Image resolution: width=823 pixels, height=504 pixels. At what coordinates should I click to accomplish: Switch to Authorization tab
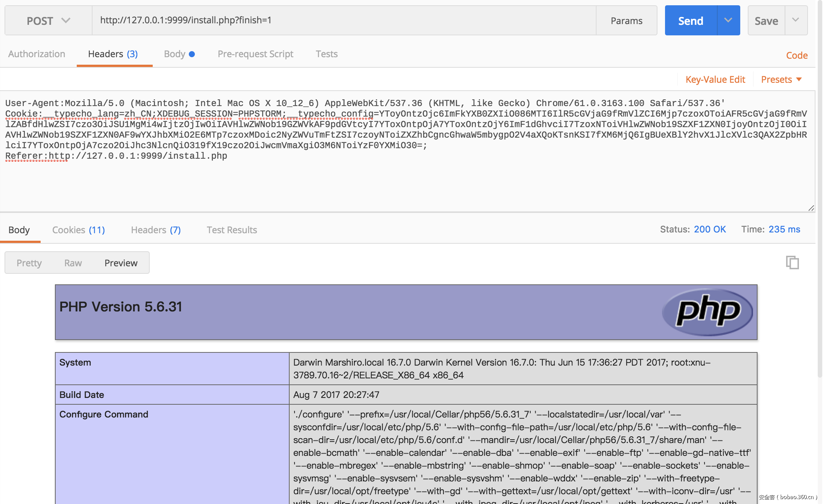click(x=37, y=54)
